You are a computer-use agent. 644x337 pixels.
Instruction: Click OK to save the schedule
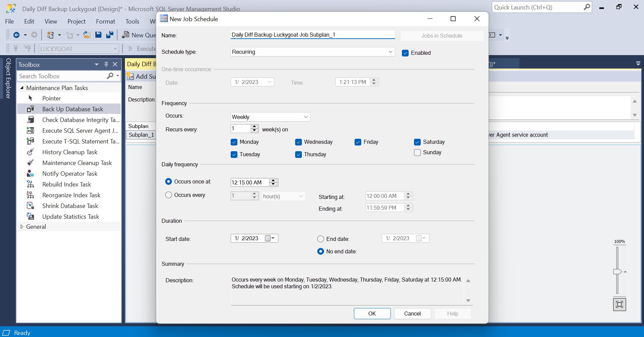click(372, 313)
